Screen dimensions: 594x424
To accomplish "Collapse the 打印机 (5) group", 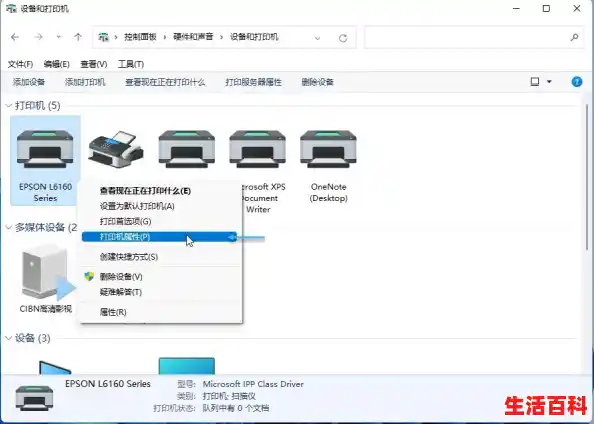I will point(9,106).
